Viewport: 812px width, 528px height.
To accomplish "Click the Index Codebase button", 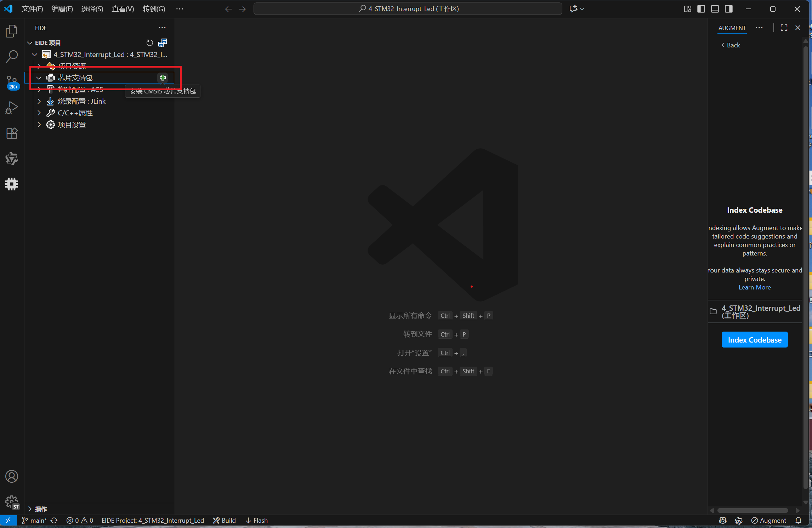I will click(754, 340).
